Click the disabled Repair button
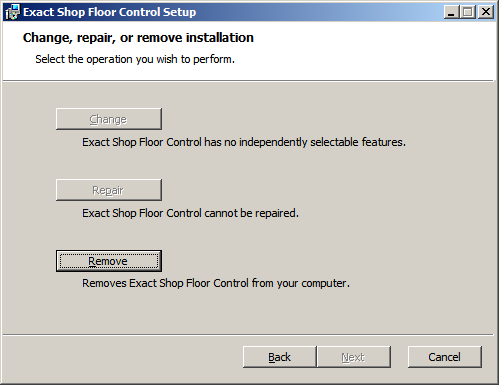The width and height of the screenshot is (499, 385). (109, 190)
